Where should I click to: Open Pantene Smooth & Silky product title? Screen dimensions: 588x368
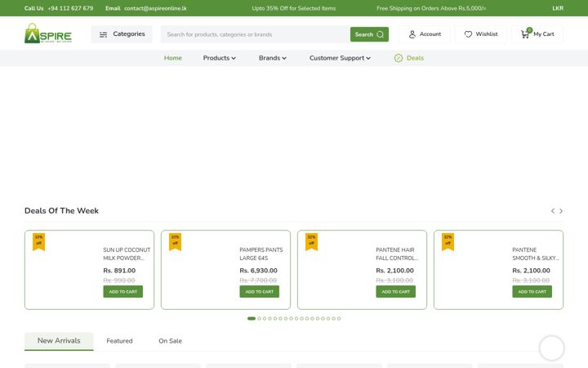coord(536,254)
